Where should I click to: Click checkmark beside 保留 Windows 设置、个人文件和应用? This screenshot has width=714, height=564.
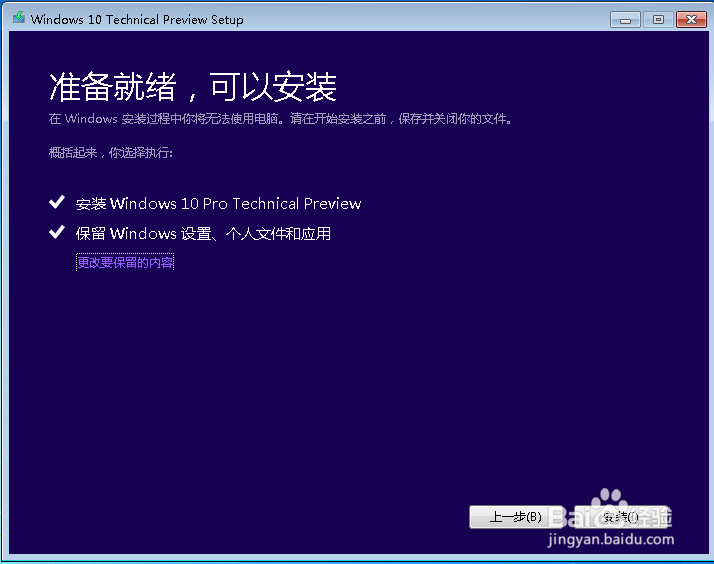[x=57, y=232]
